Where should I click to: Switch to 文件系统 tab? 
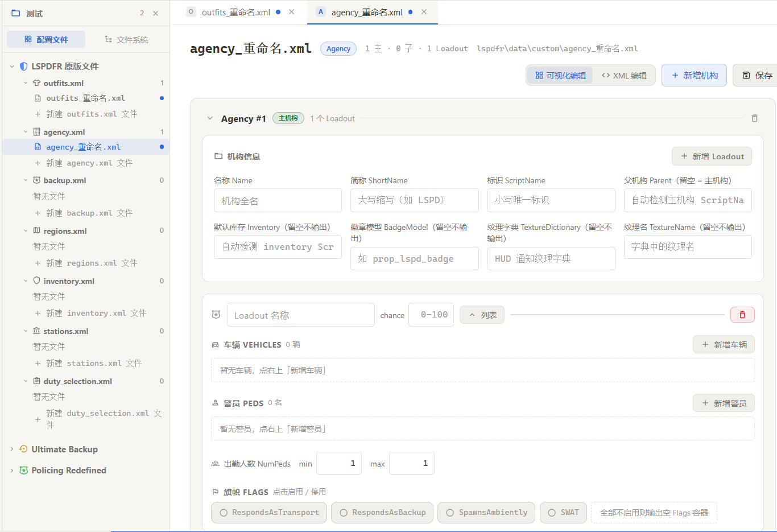click(x=126, y=39)
